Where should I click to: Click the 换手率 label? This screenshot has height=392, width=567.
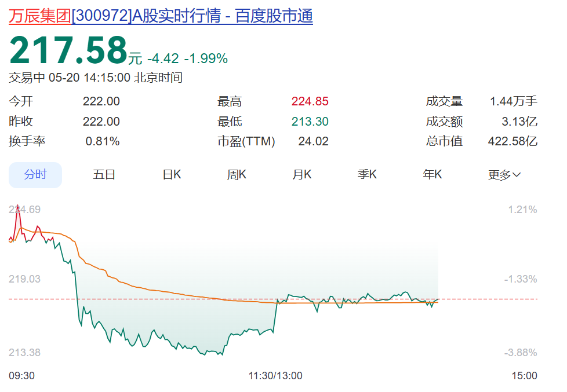pyautogui.click(x=27, y=141)
